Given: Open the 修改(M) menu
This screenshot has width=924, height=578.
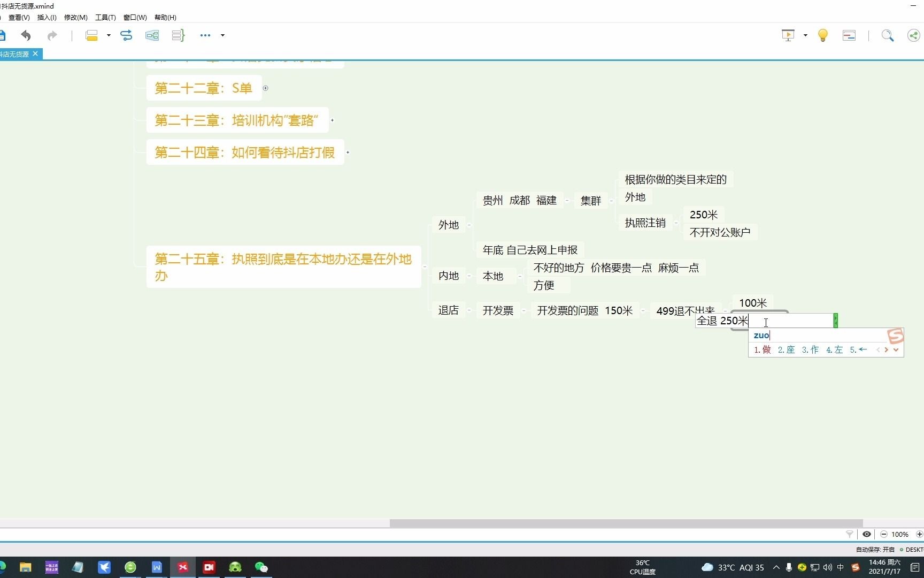Looking at the screenshot, I should [x=76, y=17].
